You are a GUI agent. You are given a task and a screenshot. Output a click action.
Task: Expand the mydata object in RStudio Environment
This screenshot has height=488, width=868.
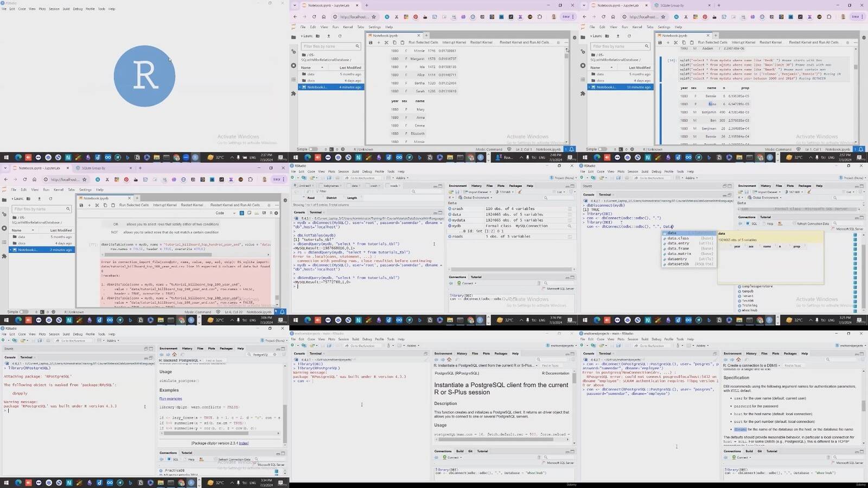point(450,220)
